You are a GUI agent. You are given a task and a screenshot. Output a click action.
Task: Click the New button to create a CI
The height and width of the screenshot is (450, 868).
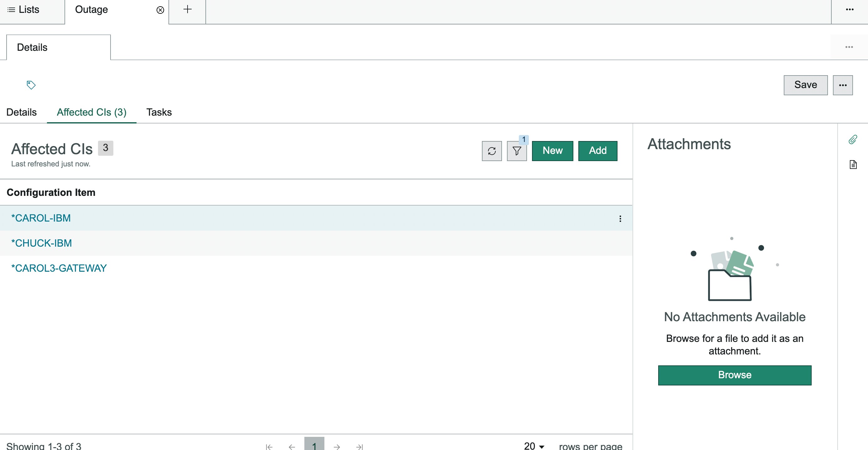[x=552, y=151]
